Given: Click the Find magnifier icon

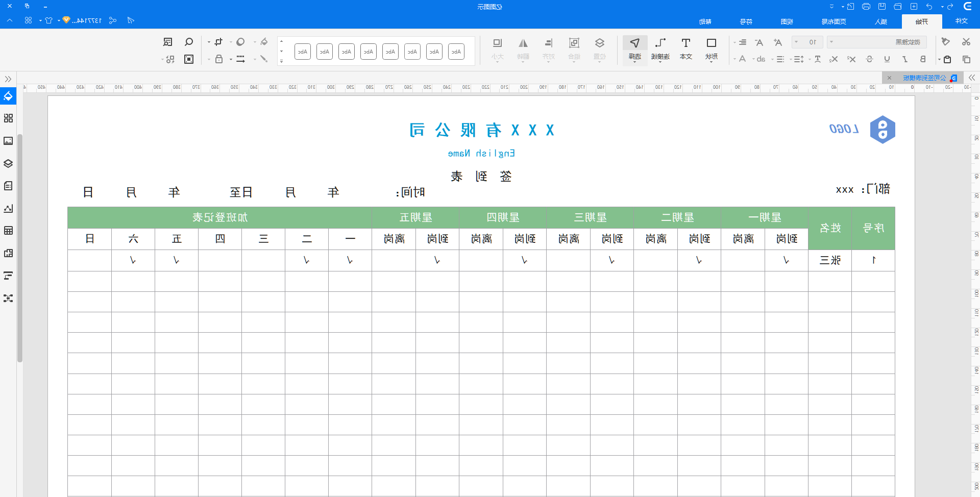Looking at the screenshot, I should pyautogui.click(x=189, y=42).
